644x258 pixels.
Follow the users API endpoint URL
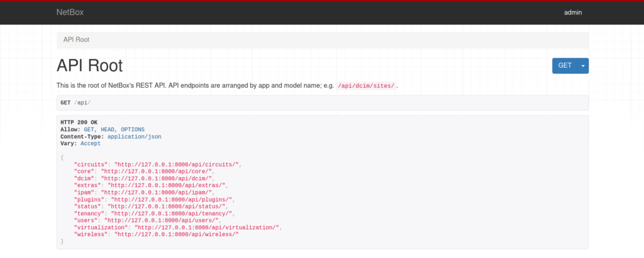[x=163, y=220]
